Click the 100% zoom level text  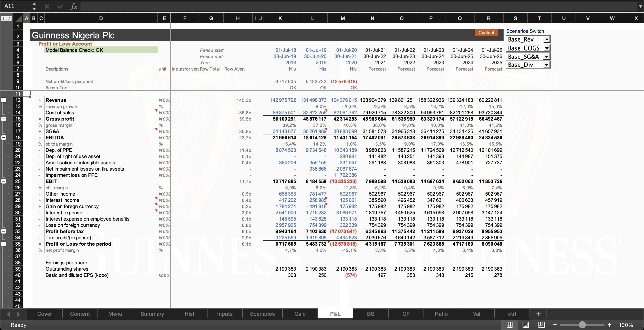(x=626, y=325)
